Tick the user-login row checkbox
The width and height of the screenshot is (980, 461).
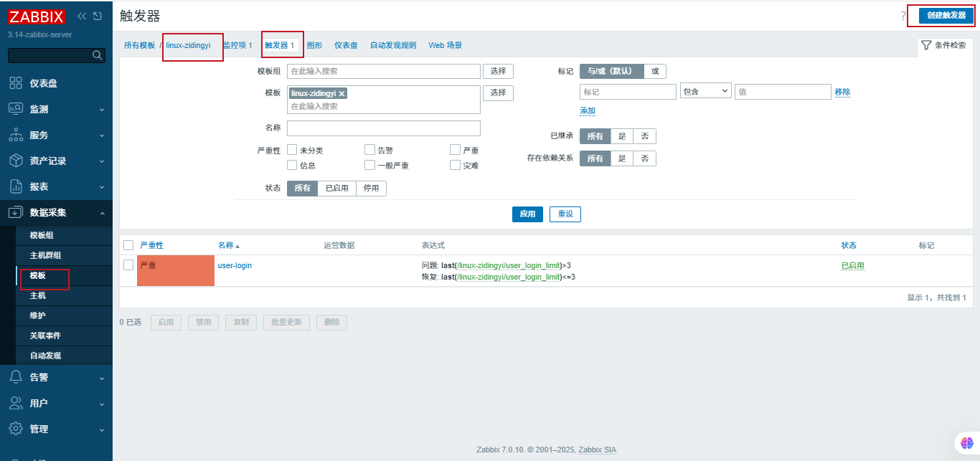tap(128, 265)
